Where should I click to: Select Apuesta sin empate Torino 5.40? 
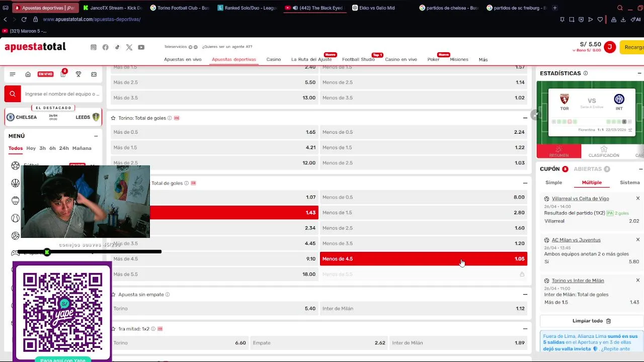[x=214, y=309]
